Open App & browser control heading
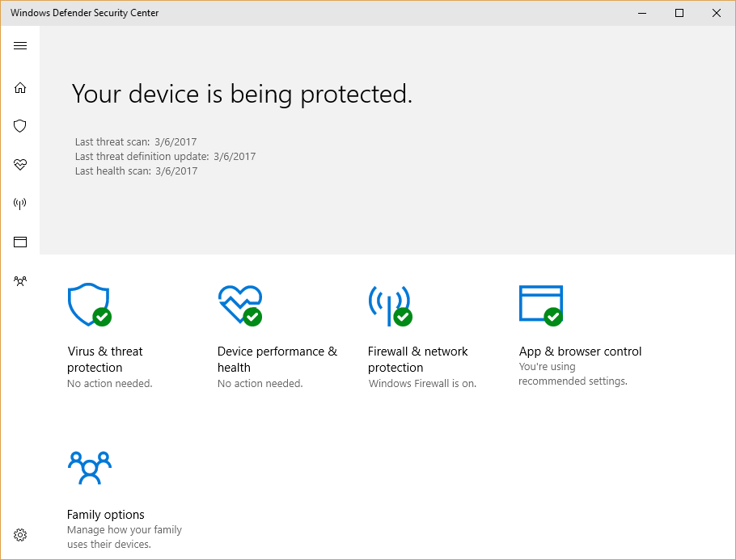The image size is (736, 560). [580, 352]
